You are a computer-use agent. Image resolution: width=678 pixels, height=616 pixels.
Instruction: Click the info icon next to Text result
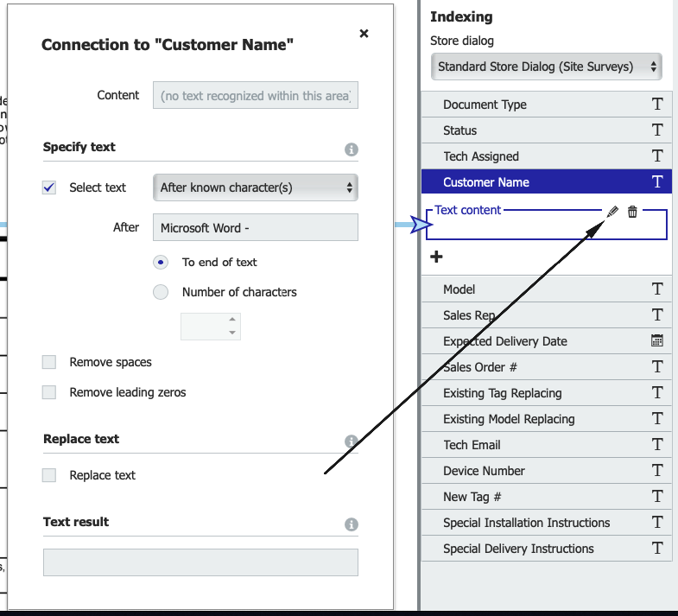pos(352,524)
